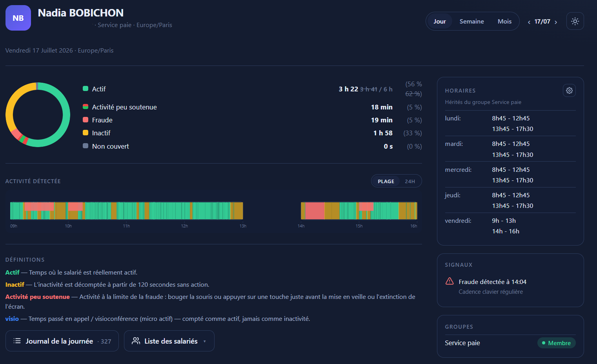
Task: Click the '3 h 22' active time value
Action: [348, 89]
